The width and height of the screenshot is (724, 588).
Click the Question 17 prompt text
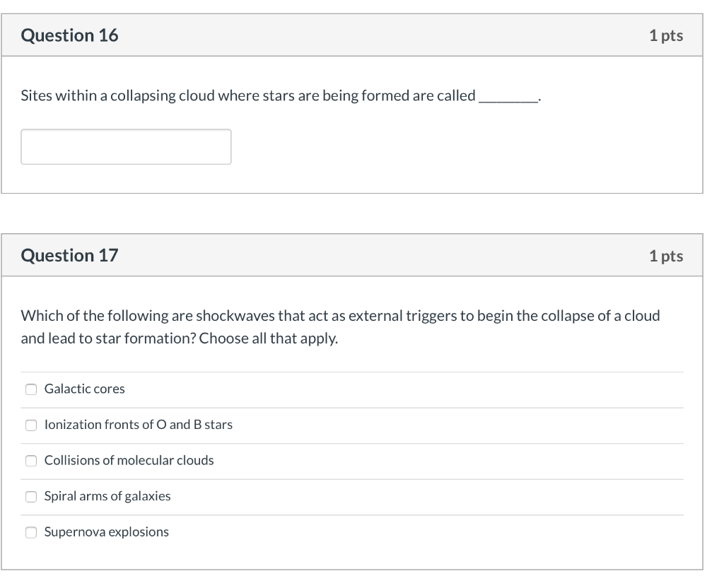(339, 327)
